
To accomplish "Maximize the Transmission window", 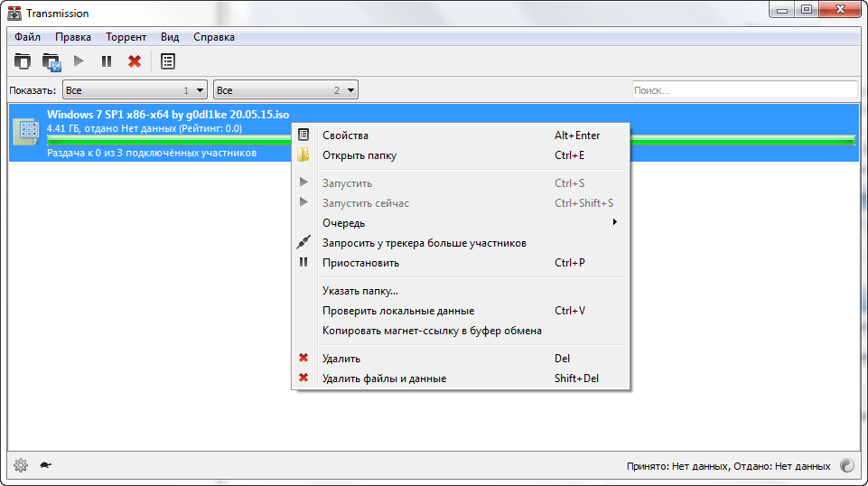I will (x=807, y=9).
